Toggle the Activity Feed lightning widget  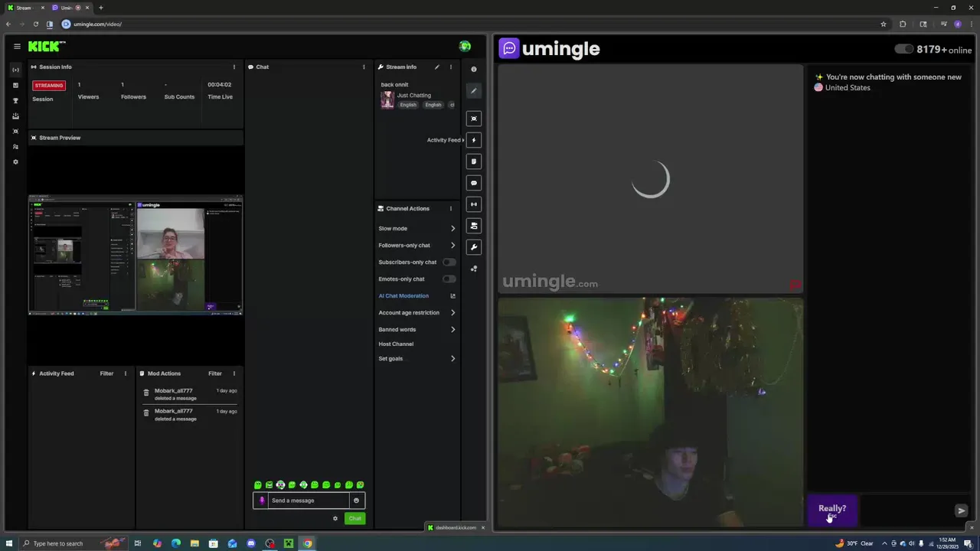474,140
